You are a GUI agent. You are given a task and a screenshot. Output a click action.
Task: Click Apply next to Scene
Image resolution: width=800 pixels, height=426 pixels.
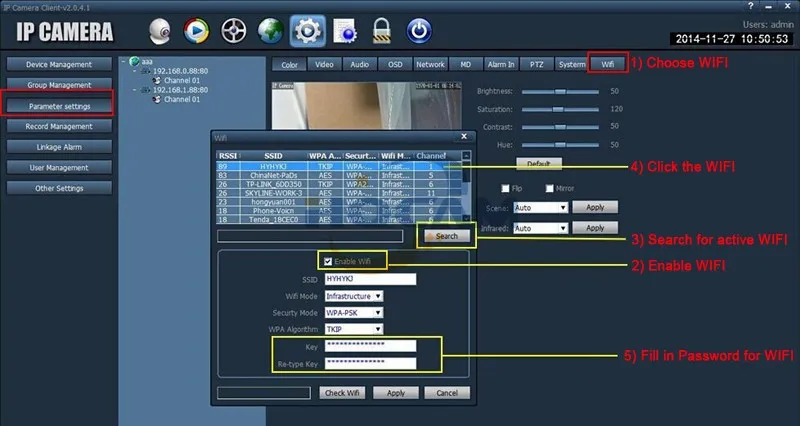pos(595,208)
